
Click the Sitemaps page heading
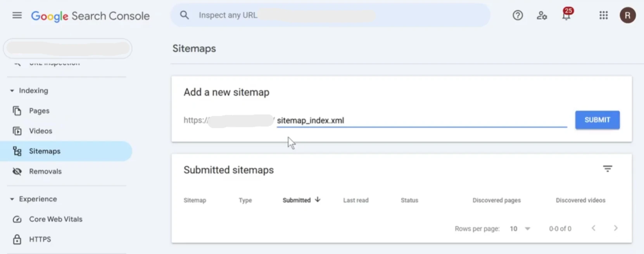click(194, 49)
